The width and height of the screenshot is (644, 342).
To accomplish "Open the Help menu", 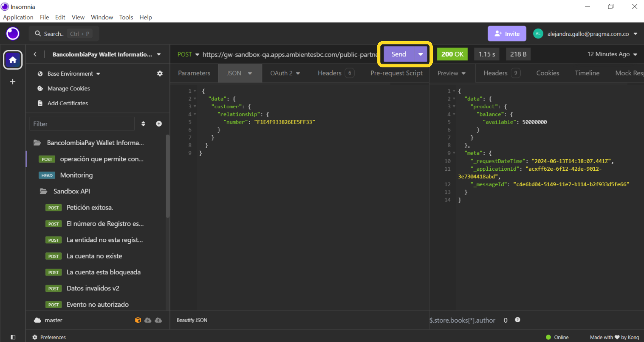I will 146,17.
